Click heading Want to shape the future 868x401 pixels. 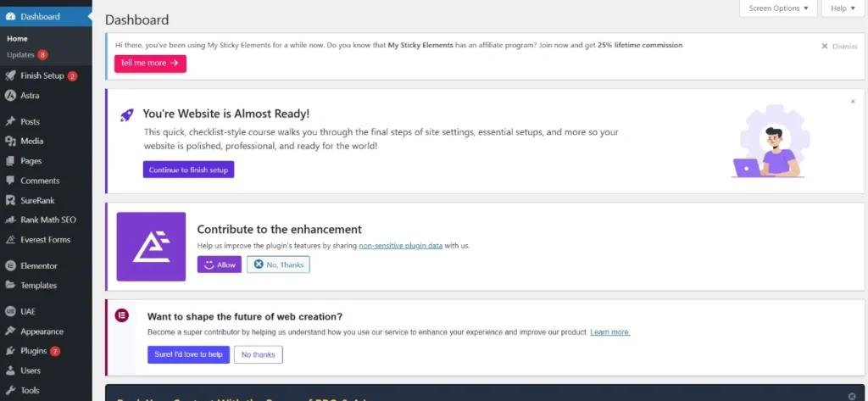245,317
